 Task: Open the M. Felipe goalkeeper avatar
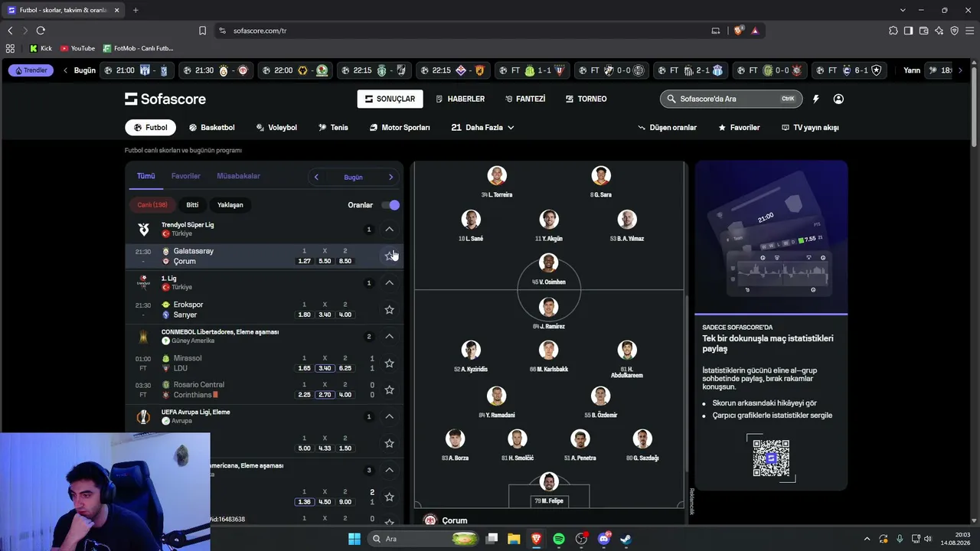click(x=548, y=482)
